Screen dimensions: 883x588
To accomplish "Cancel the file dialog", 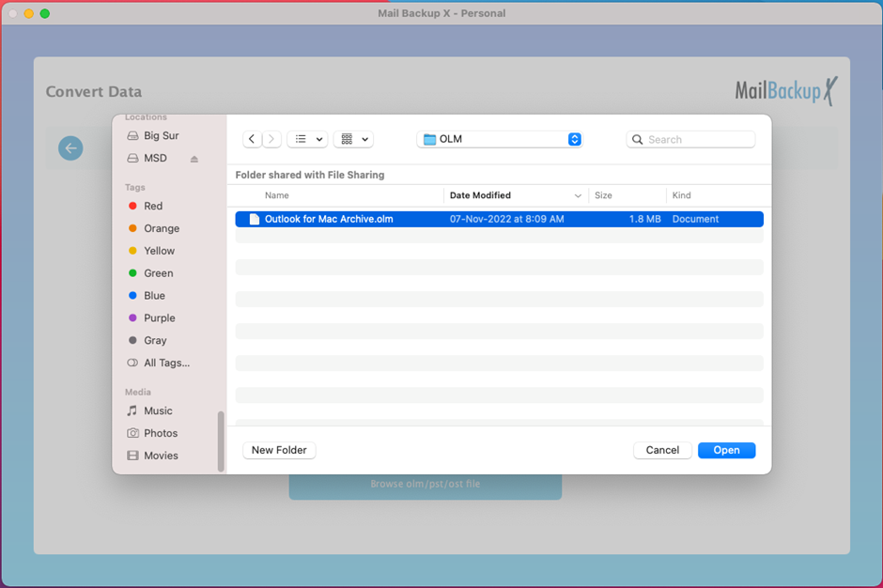I will 662,450.
